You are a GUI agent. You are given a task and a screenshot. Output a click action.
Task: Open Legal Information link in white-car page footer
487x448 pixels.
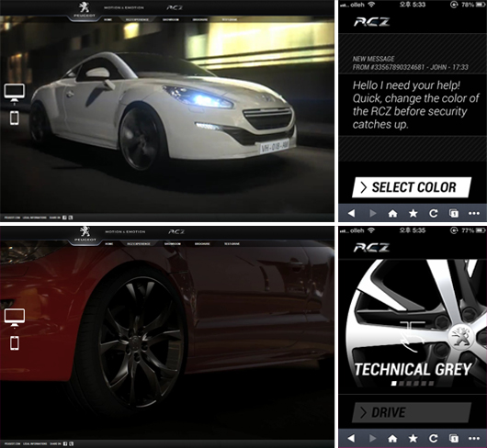(x=35, y=218)
